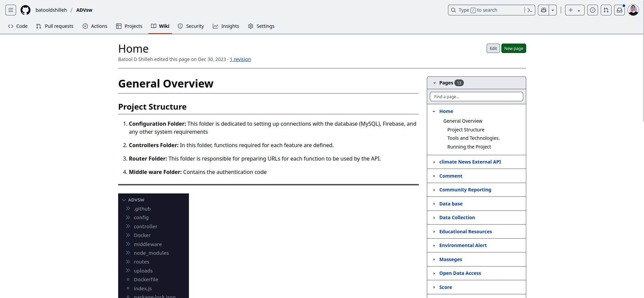644x298 pixels.
Task: Open the pull requests header icon
Action: [x=606, y=10]
